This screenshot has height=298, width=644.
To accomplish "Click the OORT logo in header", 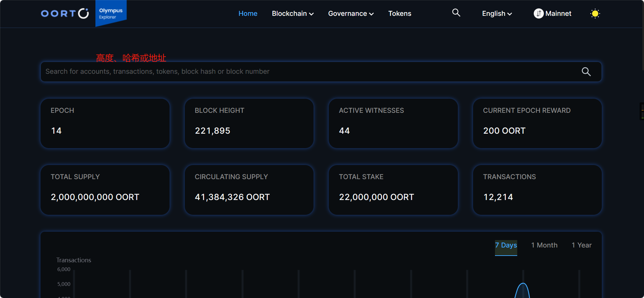I will click(x=65, y=13).
